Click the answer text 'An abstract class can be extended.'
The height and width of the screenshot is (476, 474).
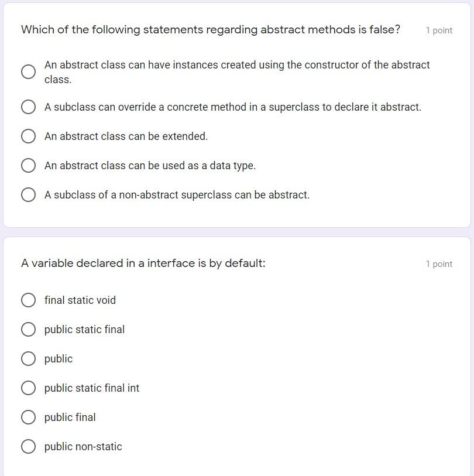[x=126, y=136]
